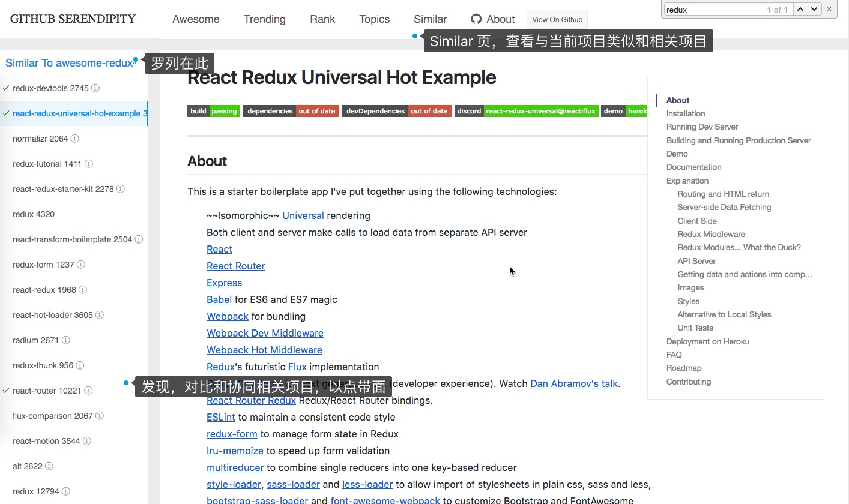Select redux-devtools 2745 in sidebar
Viewport: 849px width, 504px height.
point(50,88)
